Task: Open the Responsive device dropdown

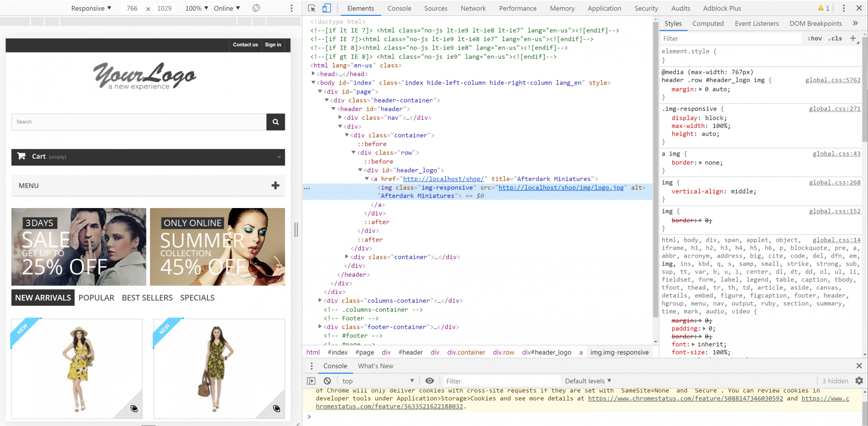Action: [x=91, y=8]
